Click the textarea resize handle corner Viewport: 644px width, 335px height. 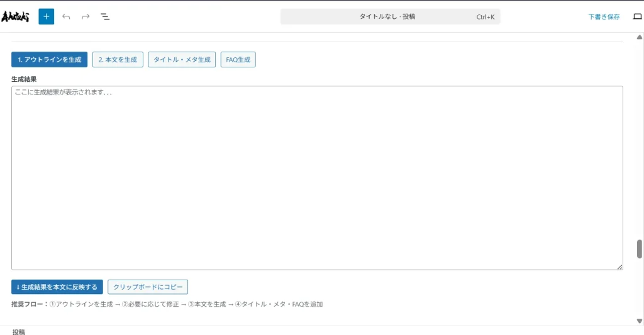click(x=619, y=267)
